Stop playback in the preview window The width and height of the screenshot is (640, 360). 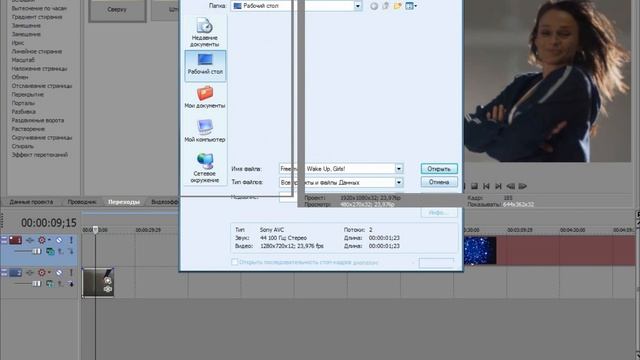pos(474,186)
